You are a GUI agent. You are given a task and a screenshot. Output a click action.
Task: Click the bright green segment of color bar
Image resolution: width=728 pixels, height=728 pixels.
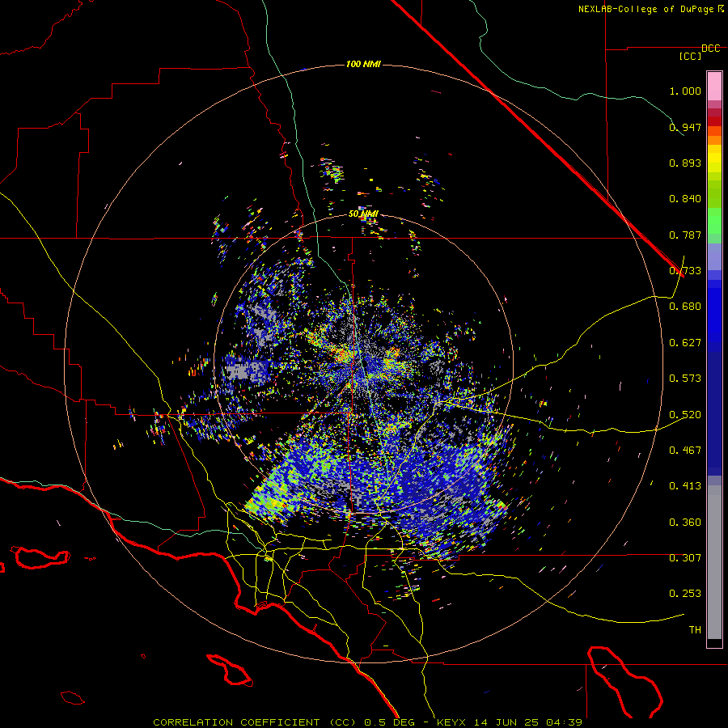(x=714, y=221)
